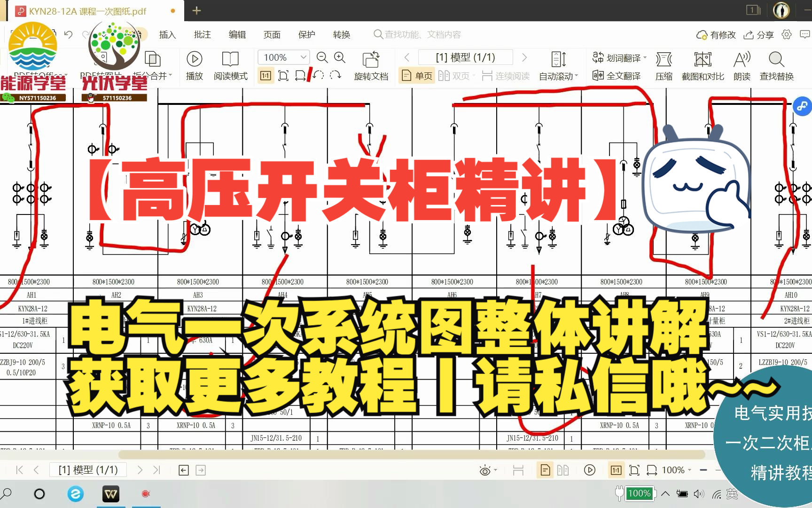Click the status bar zoom minus button

(x=703, y=470)
